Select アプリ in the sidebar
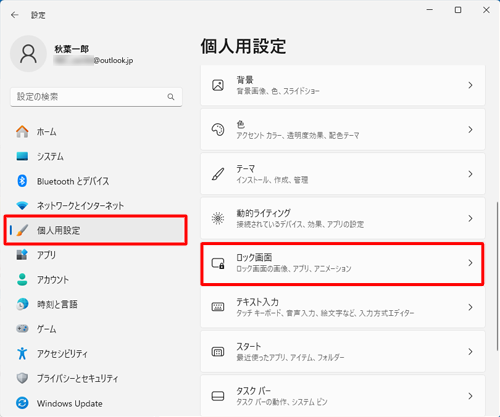Image resolution: width=500 pixels, height=417 pixels. tap(96, 255)
